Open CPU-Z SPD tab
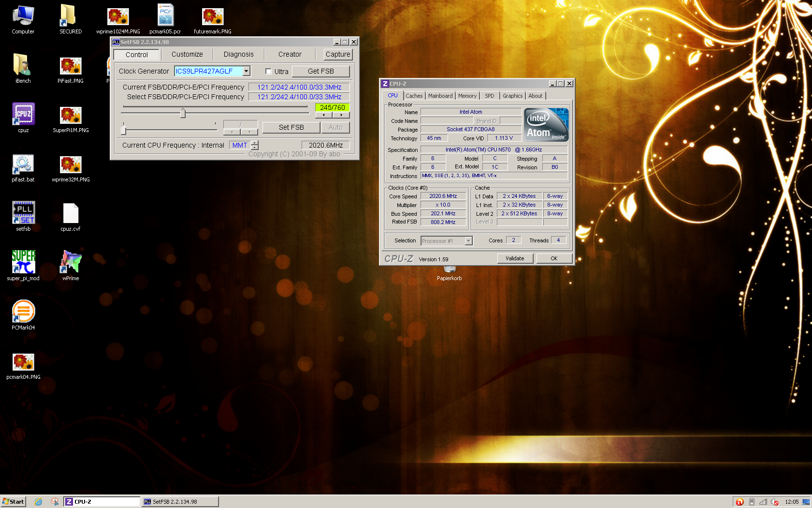 point(490,96)
